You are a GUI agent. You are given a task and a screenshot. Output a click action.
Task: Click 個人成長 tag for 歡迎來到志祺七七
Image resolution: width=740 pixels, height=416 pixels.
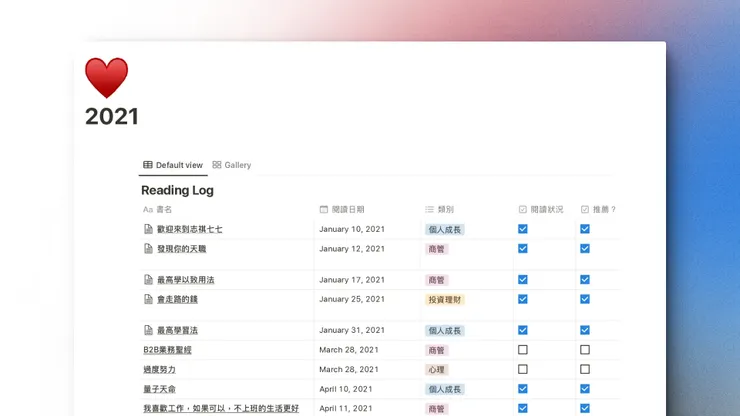coord(445,229)
